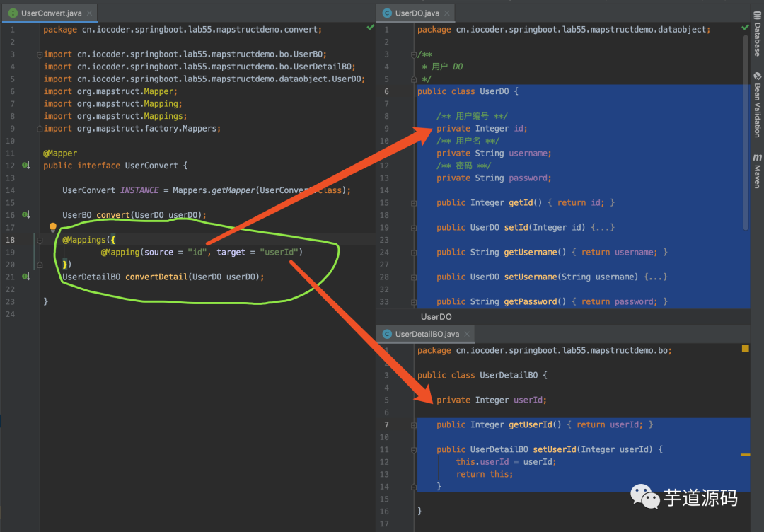This screenshot has height=532, width=764.
Task: Click the @Mapper annotation
Action: click(x=60, y=153)
